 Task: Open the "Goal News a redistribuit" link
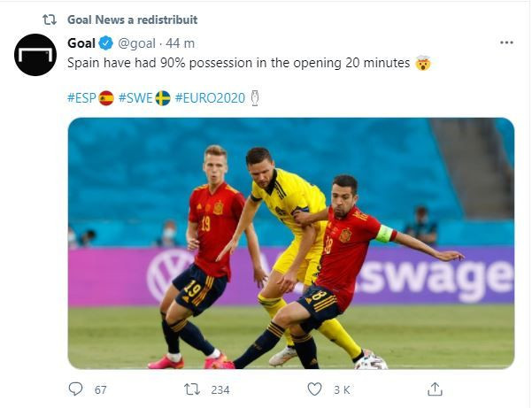[x=133, y=19]
